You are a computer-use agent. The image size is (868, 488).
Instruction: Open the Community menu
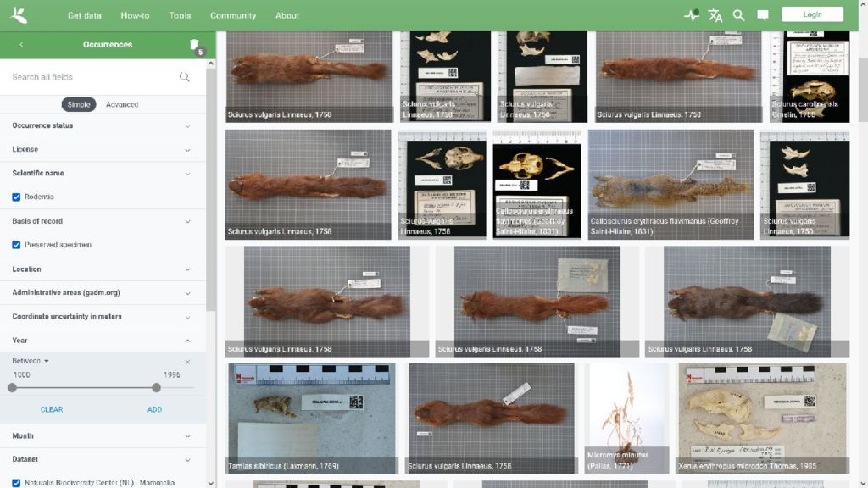pyautogui.click(x=233, y=15)
